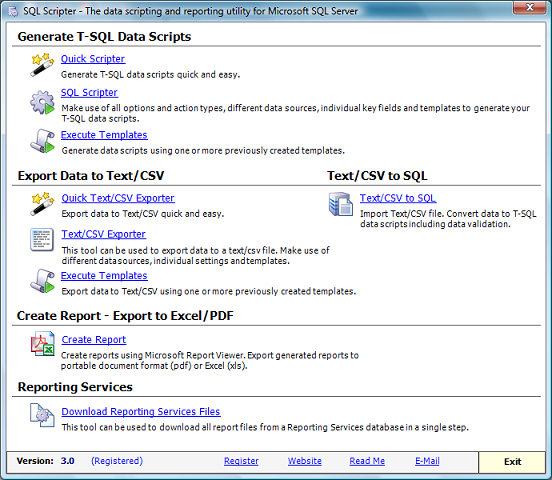Click the Text/CSV to SQL section heading
The width and height of the screenshot is (552, 480).
click(377, 176)
